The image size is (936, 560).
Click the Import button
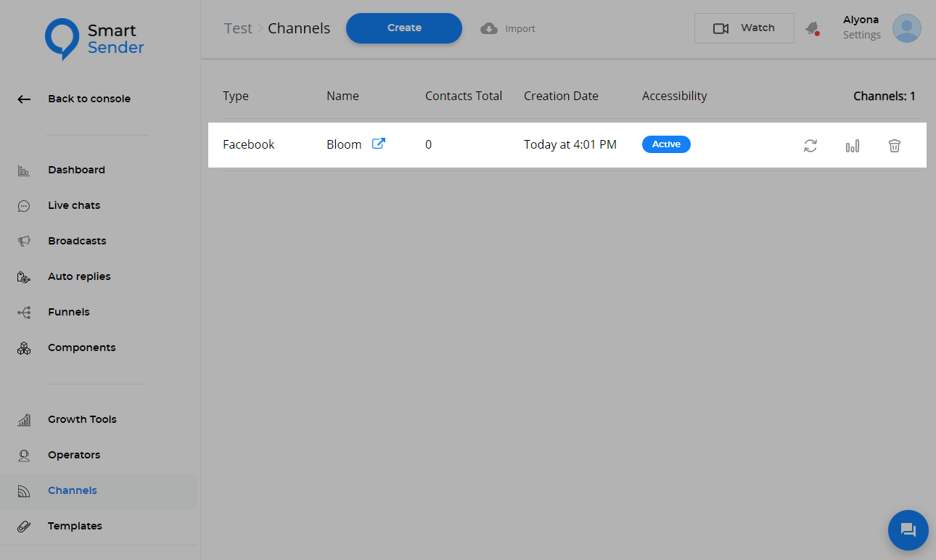pos(508,28)
